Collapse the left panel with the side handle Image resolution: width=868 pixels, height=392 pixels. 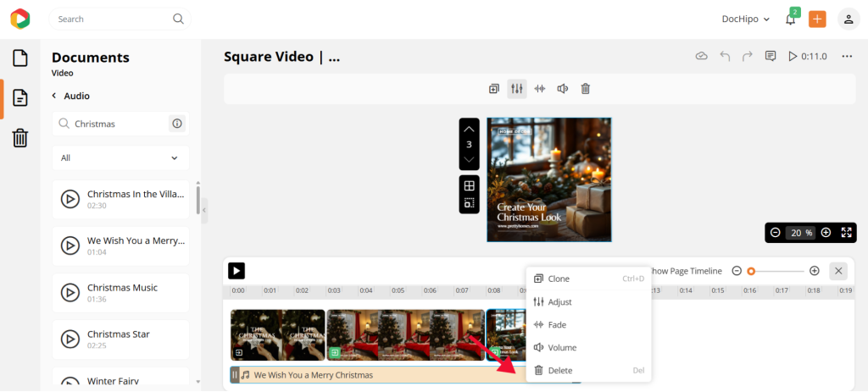[204, 210]
